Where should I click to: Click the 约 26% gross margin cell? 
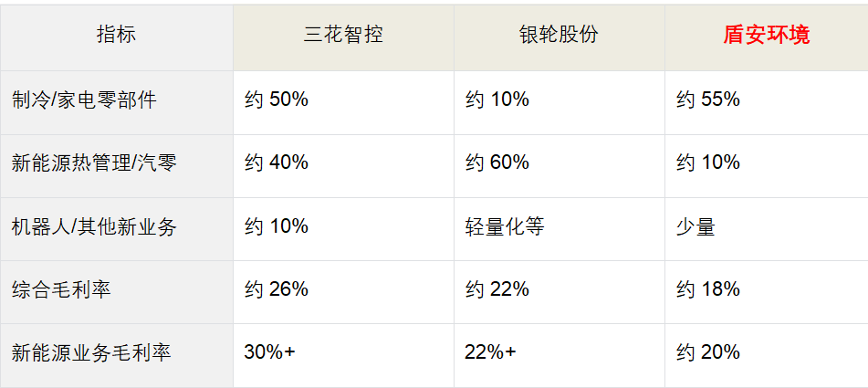277,289
